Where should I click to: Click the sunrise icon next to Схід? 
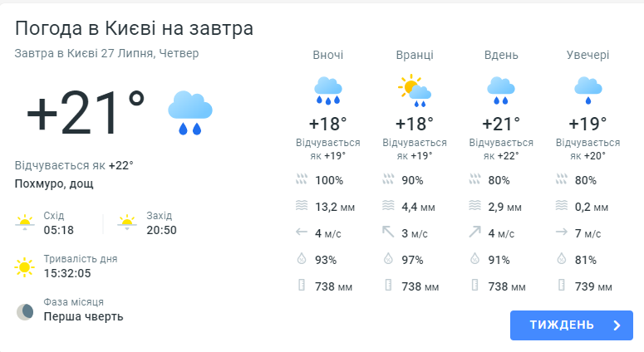tap(26, 222)
